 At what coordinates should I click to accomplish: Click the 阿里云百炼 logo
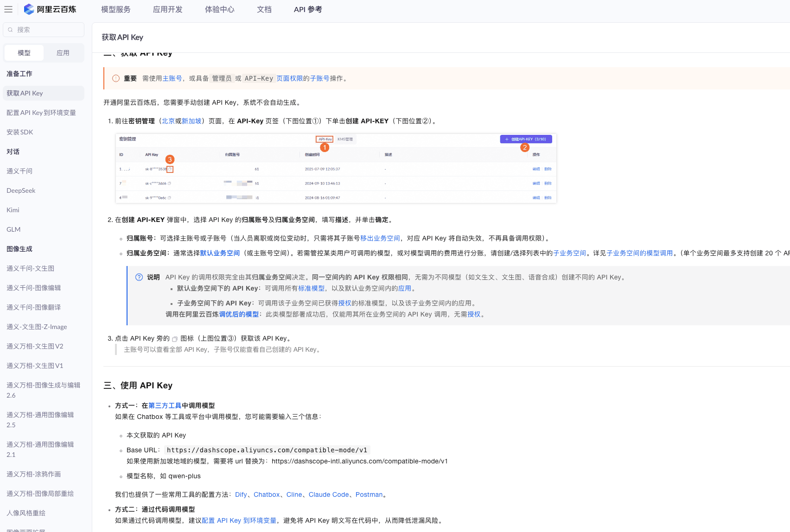(50, 9)
